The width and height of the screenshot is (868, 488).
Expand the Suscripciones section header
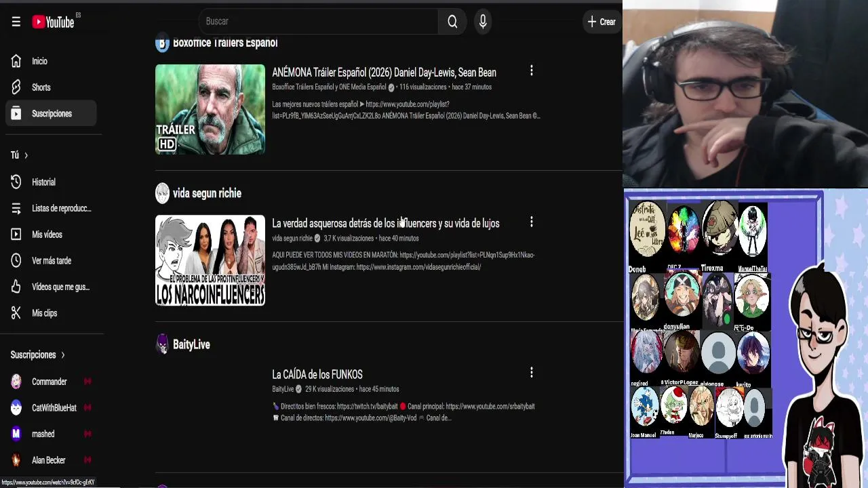(38, 354)
